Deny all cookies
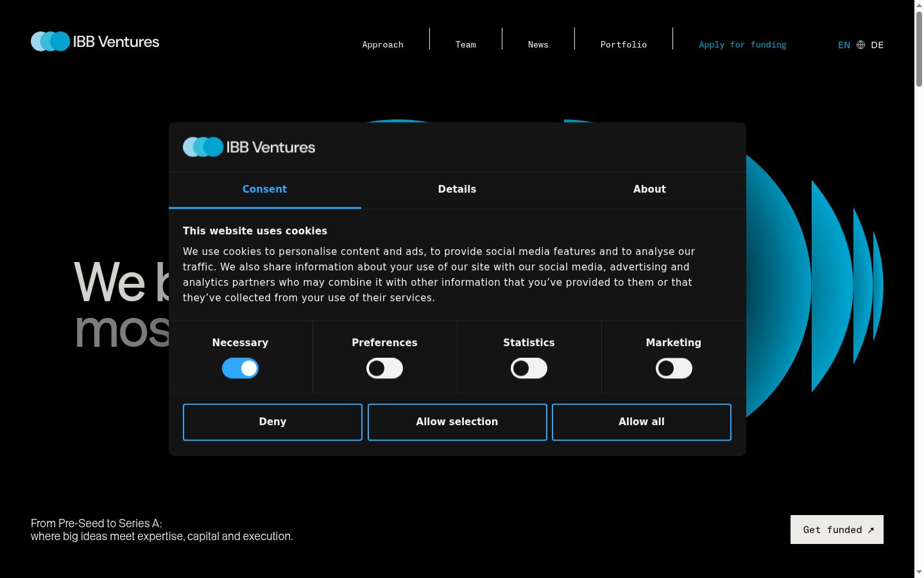This screenshot has height=578, width=924. point(273,422)
